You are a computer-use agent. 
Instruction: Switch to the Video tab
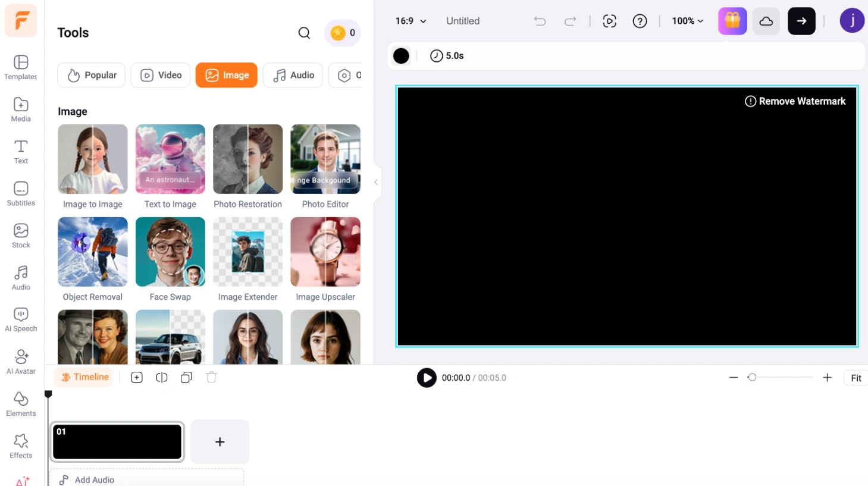point(161,75)
